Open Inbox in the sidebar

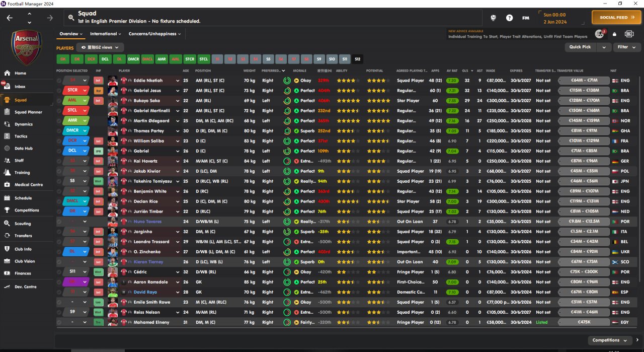click(x=28, y=87)
